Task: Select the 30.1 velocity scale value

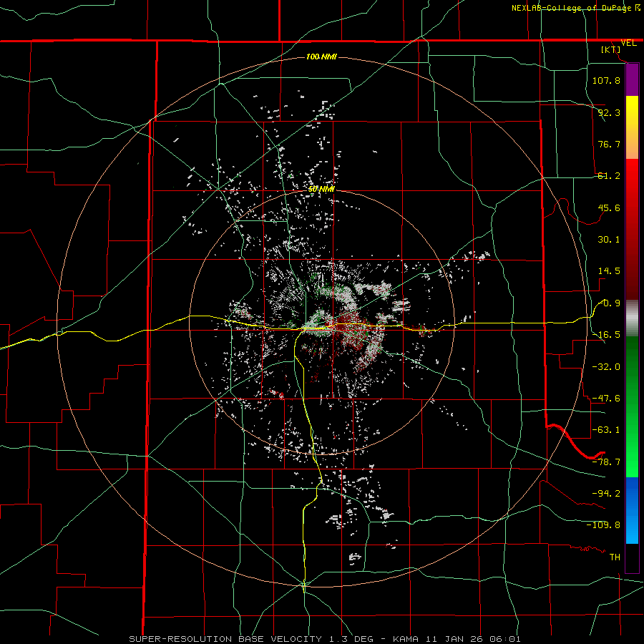Action: pyautogui.click(x=609, y=240)
